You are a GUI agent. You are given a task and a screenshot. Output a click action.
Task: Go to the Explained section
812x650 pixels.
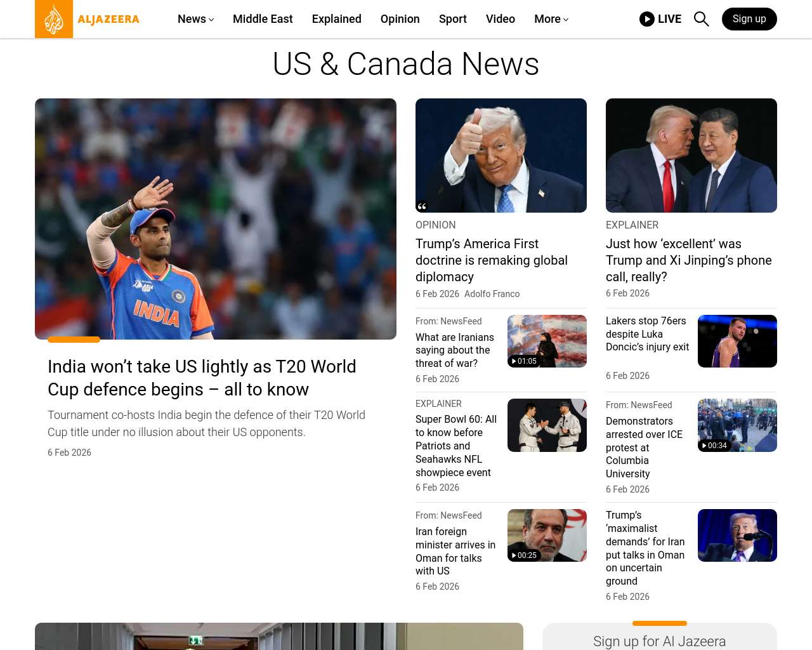337,19
